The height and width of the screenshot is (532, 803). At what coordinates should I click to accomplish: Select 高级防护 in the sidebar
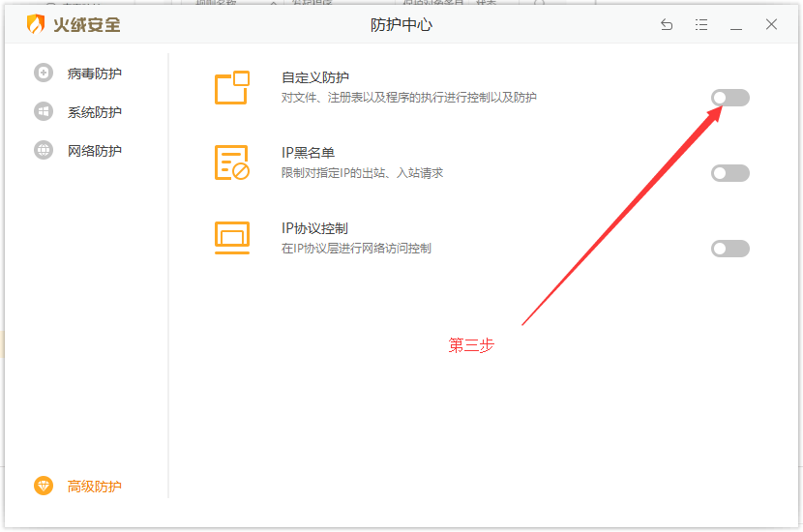pyautogui.click(x=95, y=486)
